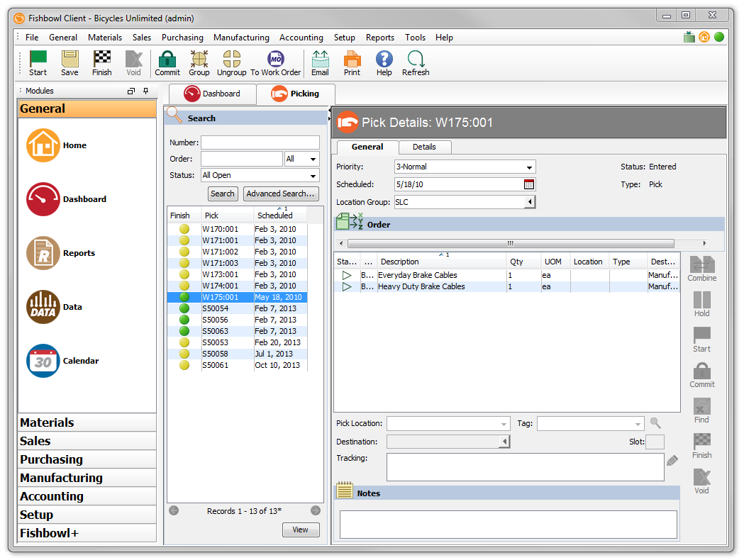
Task: Click the order horizontal scrollbar thumb
Action: pyautogui.click(x=511, y=244)
